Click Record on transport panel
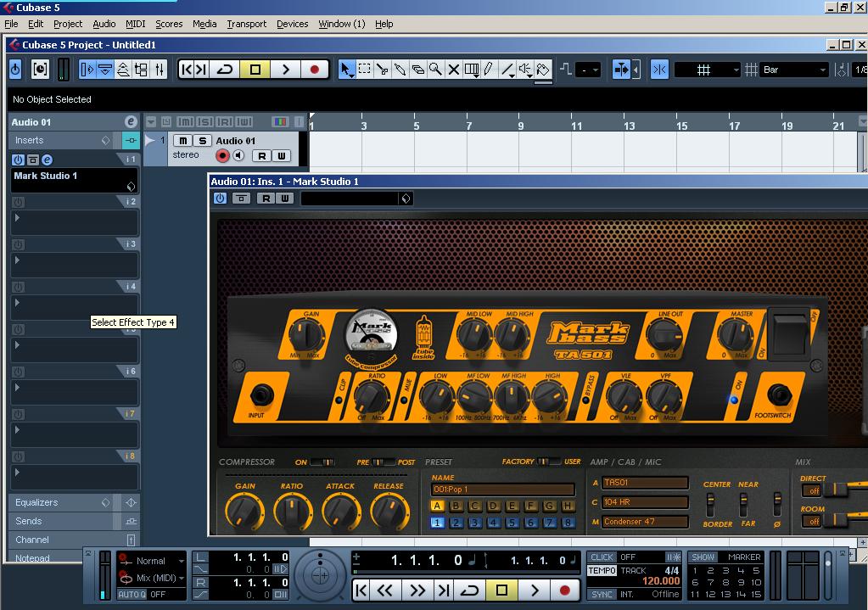Screen dimensions: 868x610 [x=564, y=590]
